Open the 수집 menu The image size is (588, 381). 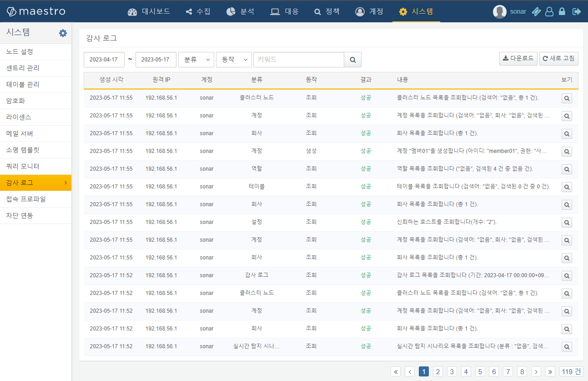click(198, 11)
